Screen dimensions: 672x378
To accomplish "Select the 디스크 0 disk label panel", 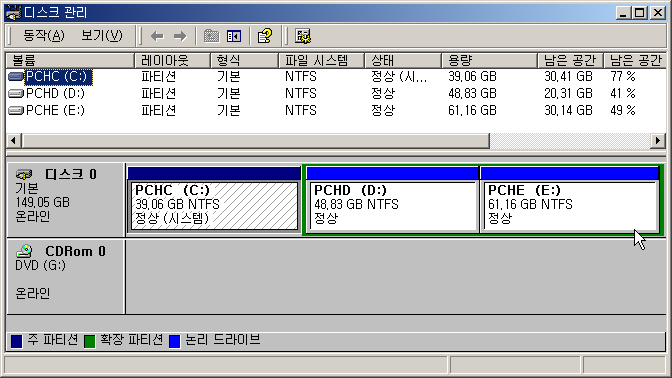I will [66, 200].
